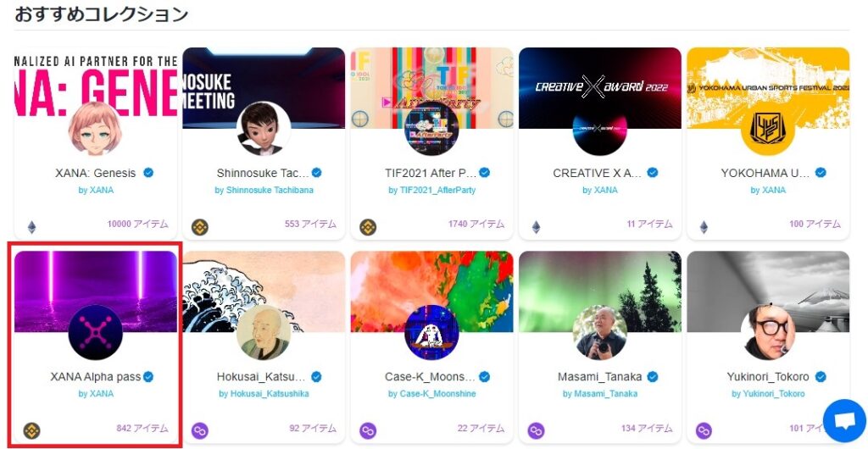Image resolution: width=868 pixels, height=449 pixels.
Task: Click Ethereum icon on CREATIVE X Award card
Action: point(536,227)
